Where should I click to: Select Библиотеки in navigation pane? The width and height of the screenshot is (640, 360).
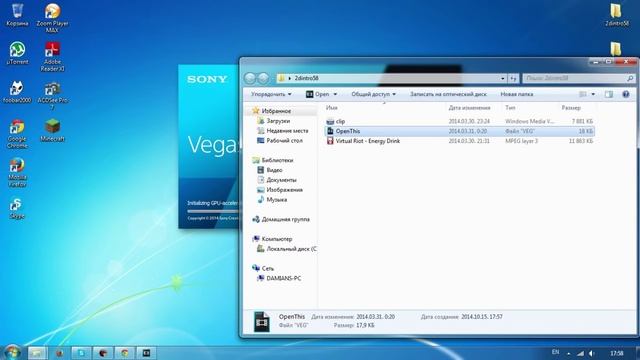click(277, 160)
